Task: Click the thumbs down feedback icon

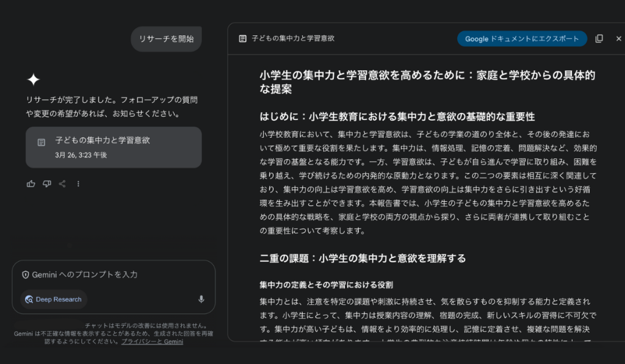Action: 47,184
